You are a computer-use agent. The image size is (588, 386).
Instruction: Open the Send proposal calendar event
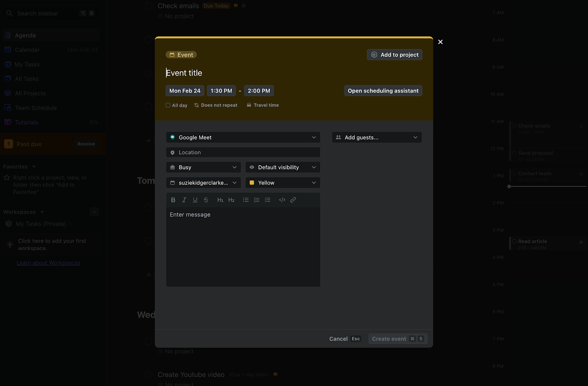tap(548, 156)
